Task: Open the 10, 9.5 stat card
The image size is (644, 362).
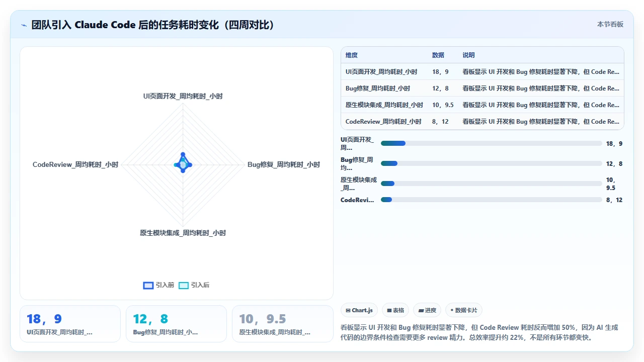Action: 282,324
